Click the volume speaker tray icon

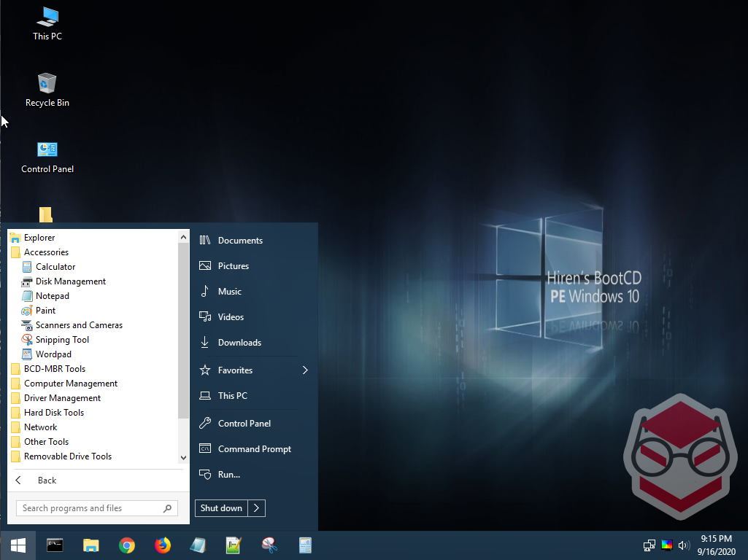(684, 545)
